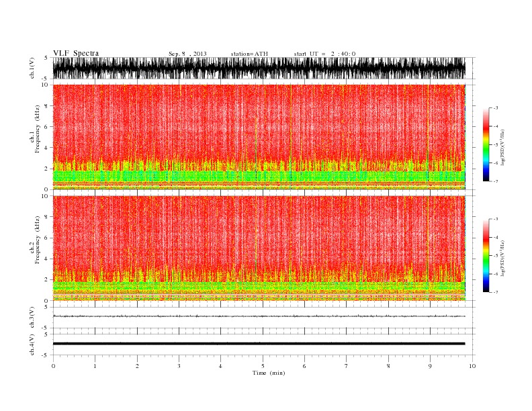Click the green low-frequency band in ch.1 spectrogram
The image size is (532, 411).
coord(259,176)
